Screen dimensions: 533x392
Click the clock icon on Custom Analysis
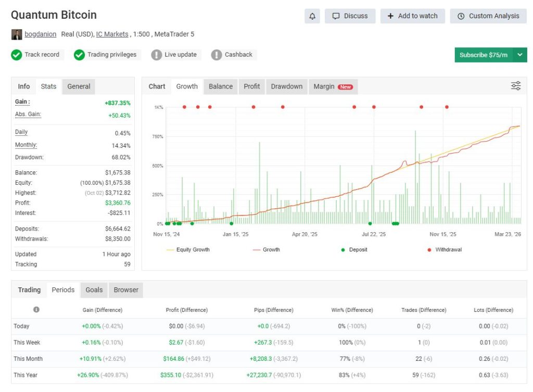(462, 16)
